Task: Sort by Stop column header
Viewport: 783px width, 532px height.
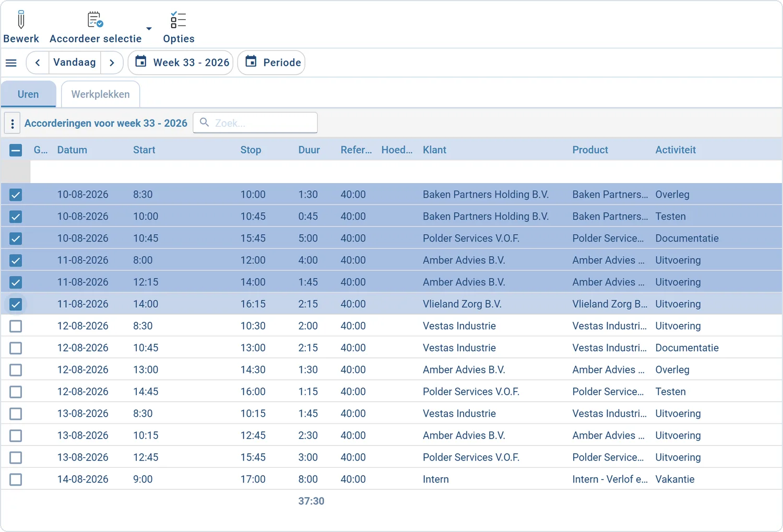Action: click(x=251, y=150)
